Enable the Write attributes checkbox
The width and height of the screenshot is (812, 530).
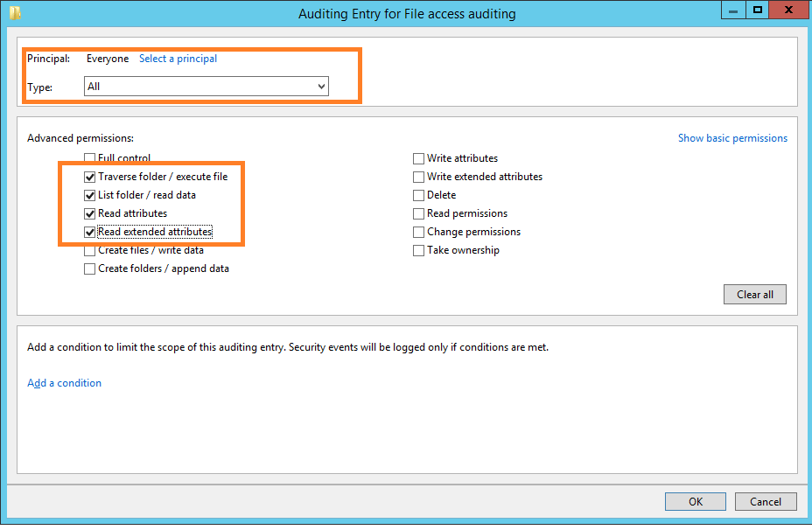(x=418, y=158)
